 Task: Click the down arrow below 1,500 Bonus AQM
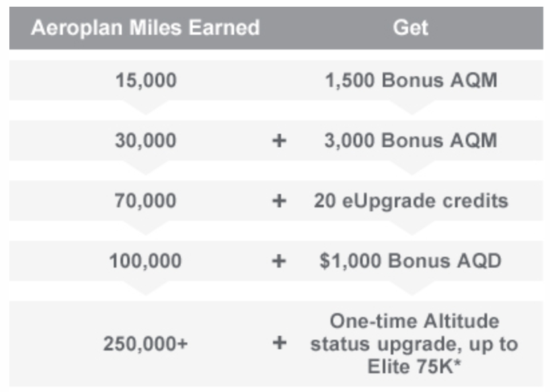(411, 107)
